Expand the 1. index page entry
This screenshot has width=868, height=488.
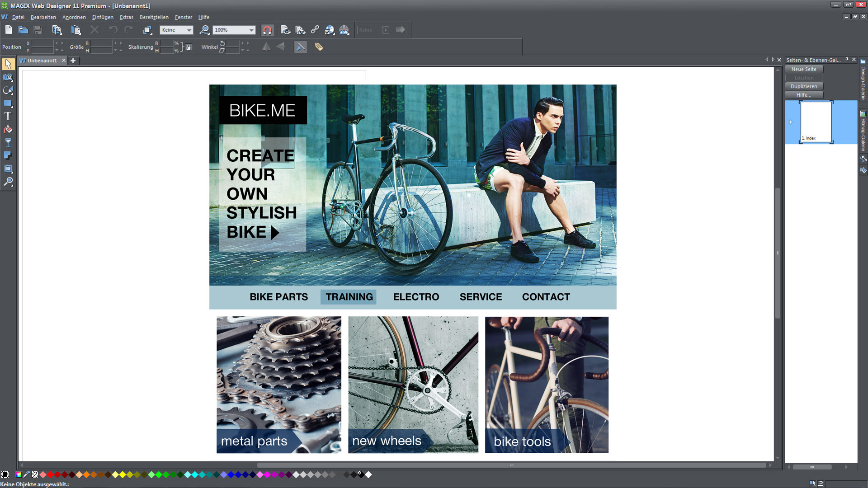click(x=792, y=122)
